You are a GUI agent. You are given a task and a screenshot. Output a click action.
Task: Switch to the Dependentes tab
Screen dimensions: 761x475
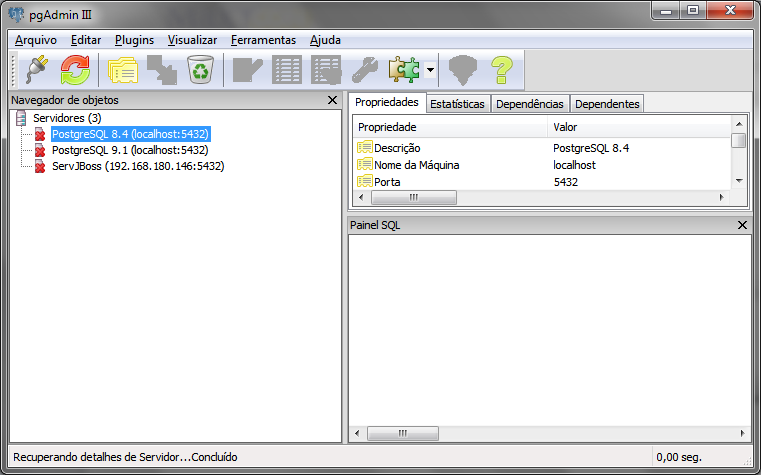click(x=607, y=104)
